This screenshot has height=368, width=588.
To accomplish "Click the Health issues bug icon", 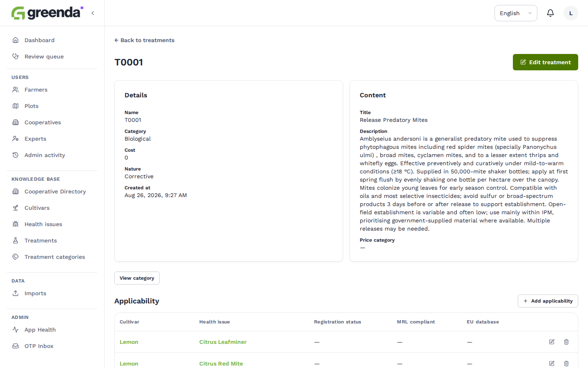I will pos(16,224).
